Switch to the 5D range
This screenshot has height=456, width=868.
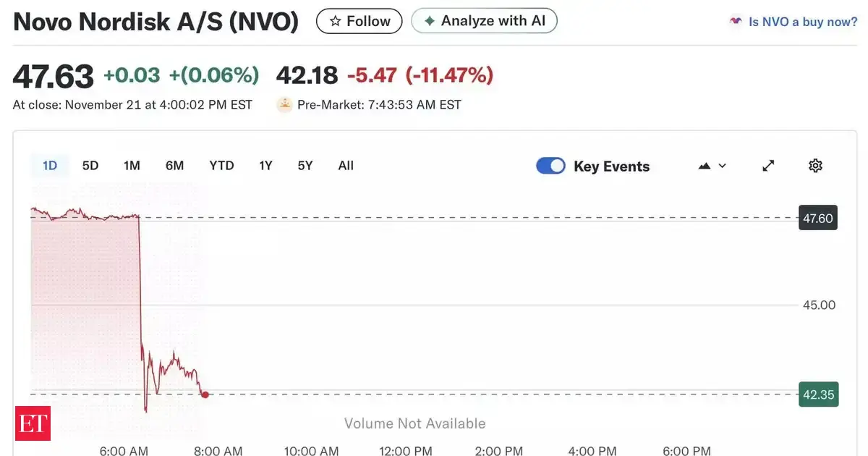[90, 166]
